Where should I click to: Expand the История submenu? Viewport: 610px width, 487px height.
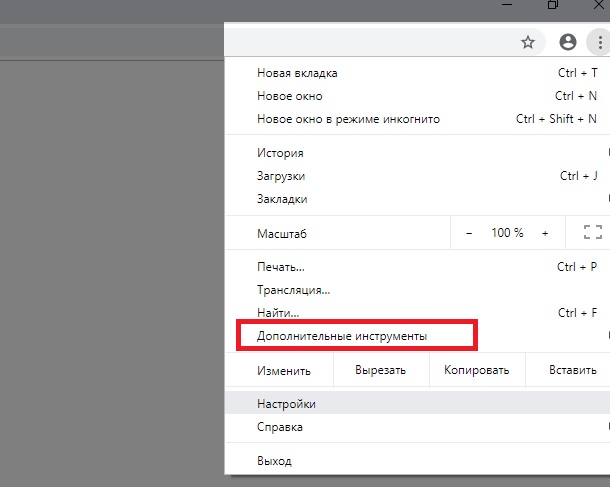click(x=280, y=153)
